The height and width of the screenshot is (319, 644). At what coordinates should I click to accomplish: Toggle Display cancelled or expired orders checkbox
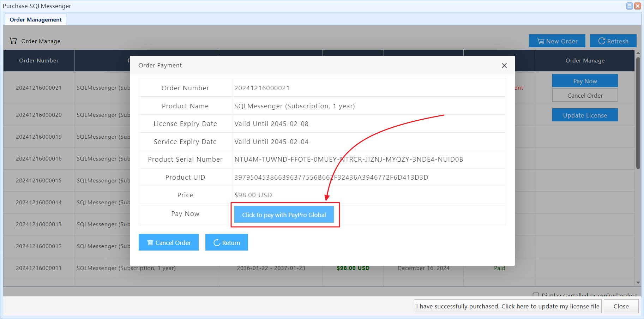536,295
